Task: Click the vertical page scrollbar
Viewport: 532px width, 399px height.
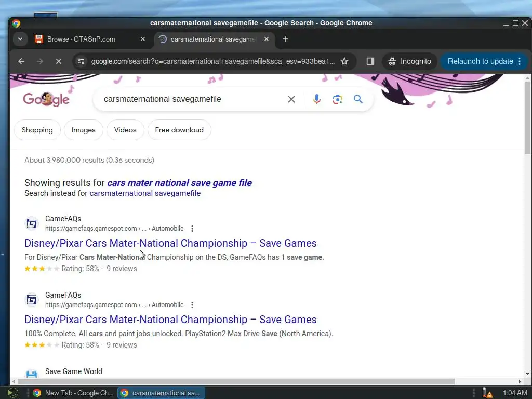Action: click(x=527, y=118)
